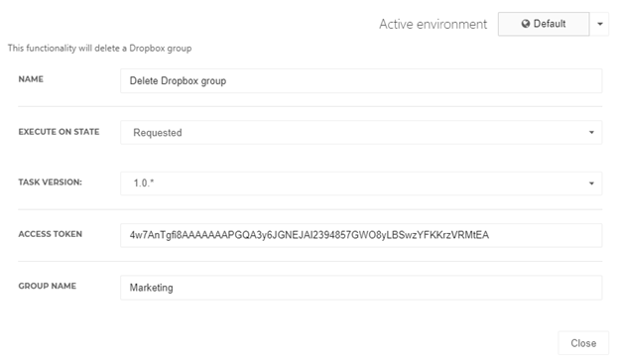Click into the Access Token field
Image resolution: width=619 pixels, height=364 pixels.
click(361, 235)
